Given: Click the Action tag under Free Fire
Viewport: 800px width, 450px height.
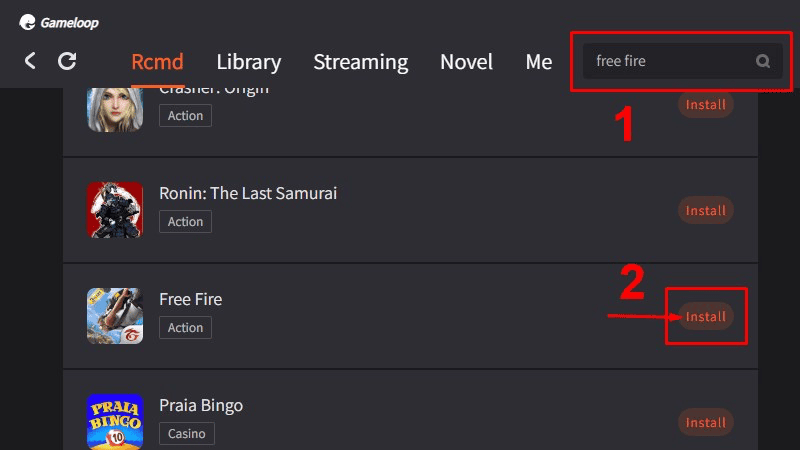Looking at the screenshot, I should point(185,328).
